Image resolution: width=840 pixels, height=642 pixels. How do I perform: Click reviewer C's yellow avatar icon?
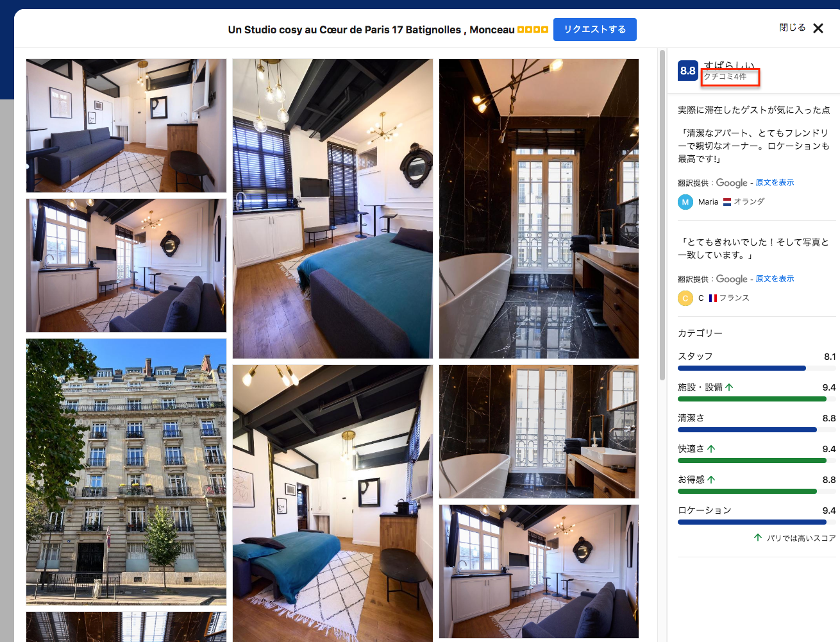pos(685,298)
